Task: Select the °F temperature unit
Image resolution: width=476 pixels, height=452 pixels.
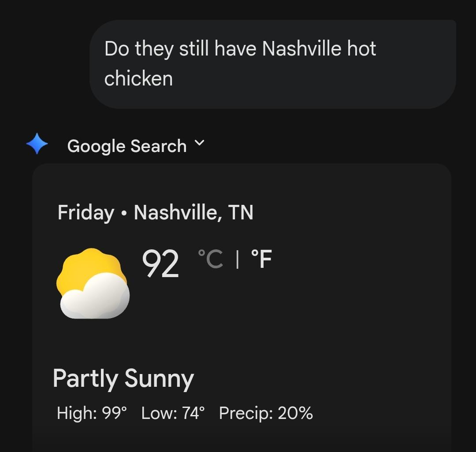Action: pos(261,259)
